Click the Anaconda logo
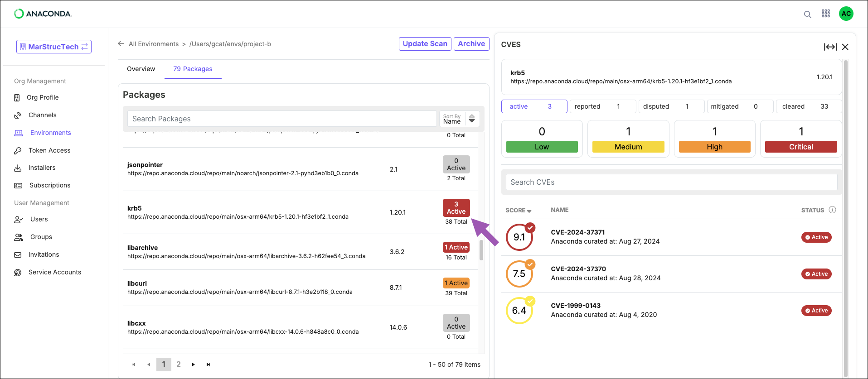The width and height of the screenshot is (868, 379). coord(43,14)
